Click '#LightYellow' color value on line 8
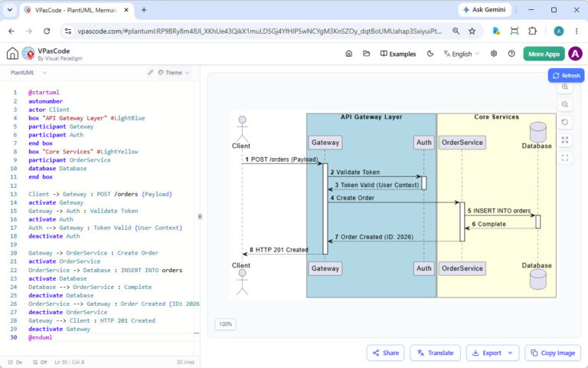This screenshot has height=368, width=588. tap(117, 152)
